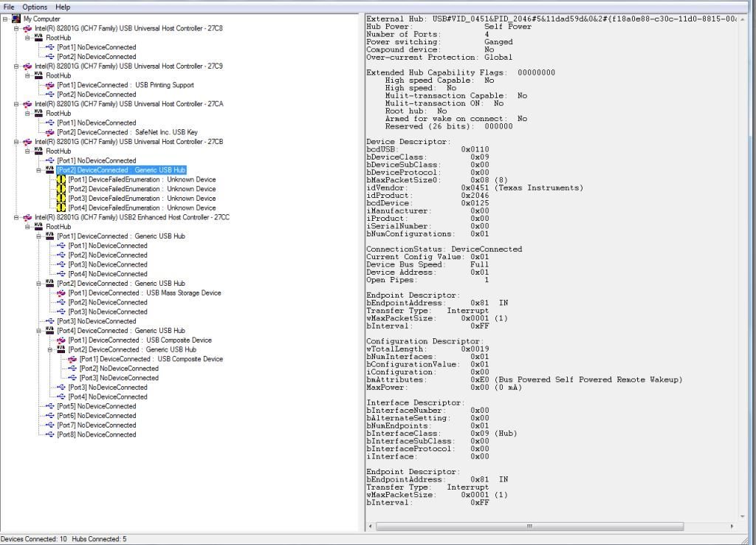Collapse the 27C8 Universal Host Controller node
756x545 pixels.
click(16, 29)
